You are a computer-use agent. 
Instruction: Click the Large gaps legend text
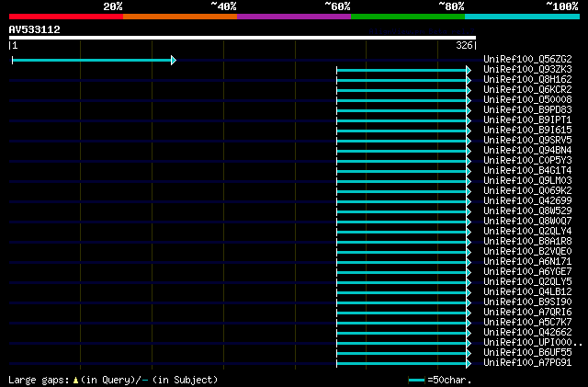pos(39,380)
